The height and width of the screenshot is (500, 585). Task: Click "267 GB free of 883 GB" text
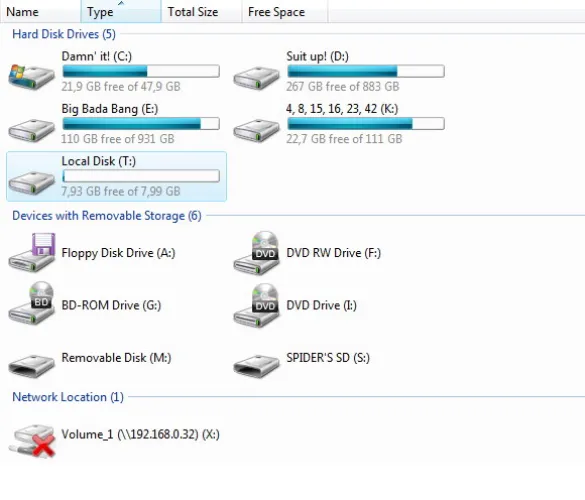[x=342, y=87]
